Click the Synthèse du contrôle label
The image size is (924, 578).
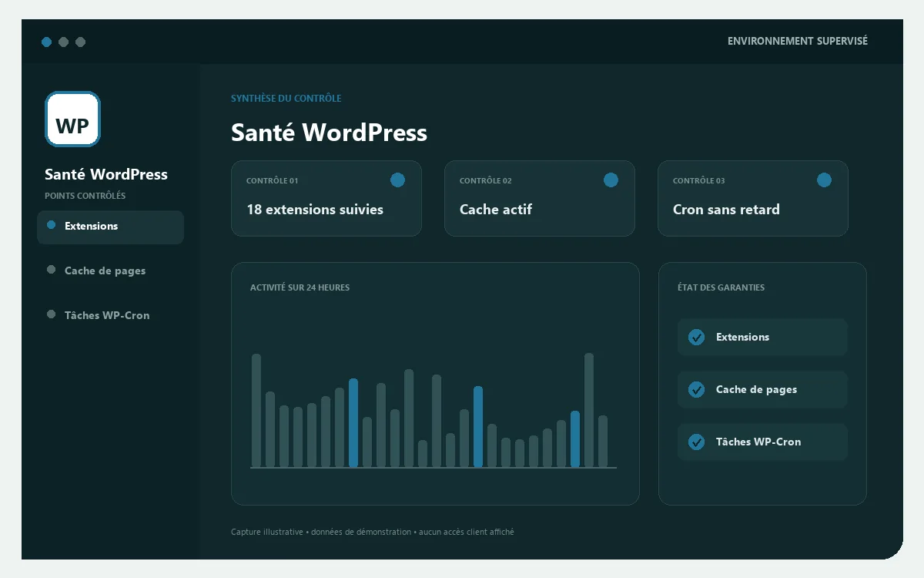click(286, 99)
